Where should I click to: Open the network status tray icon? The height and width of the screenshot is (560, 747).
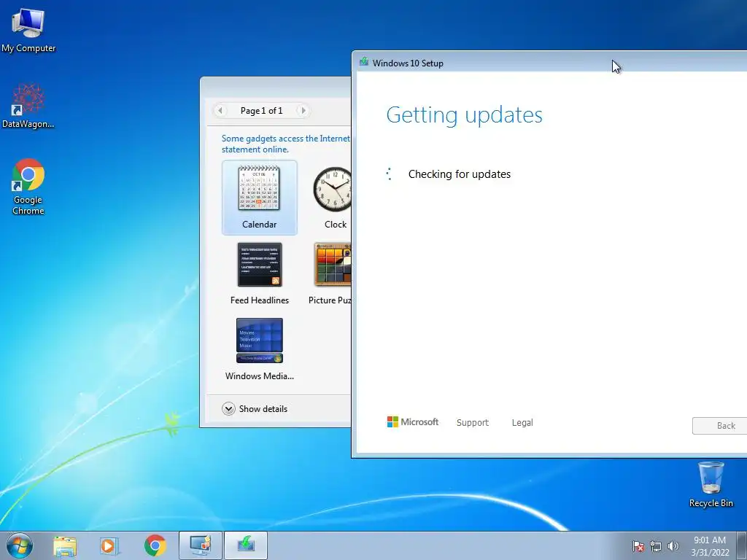pos(656,546)
